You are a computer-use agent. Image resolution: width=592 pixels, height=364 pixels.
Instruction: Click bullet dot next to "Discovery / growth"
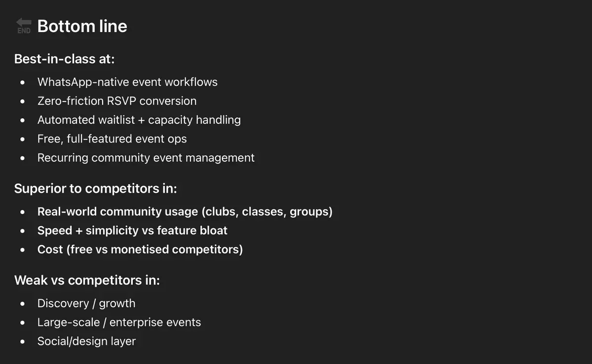[23, 304]
